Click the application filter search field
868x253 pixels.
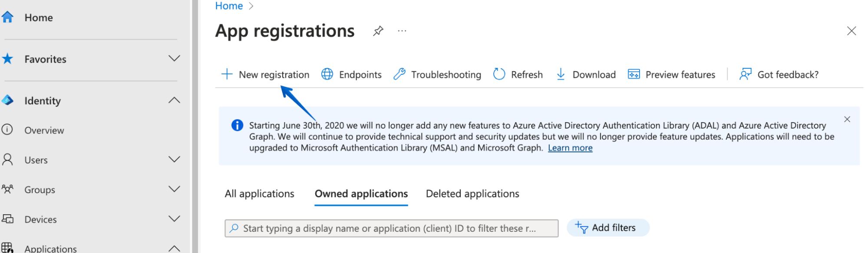(x=391, y=228)
